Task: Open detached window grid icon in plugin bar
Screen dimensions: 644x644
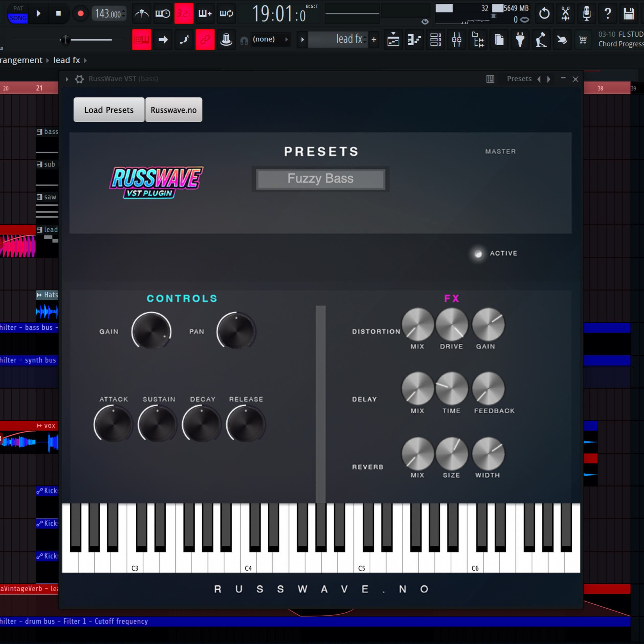Action: [490, 79]
